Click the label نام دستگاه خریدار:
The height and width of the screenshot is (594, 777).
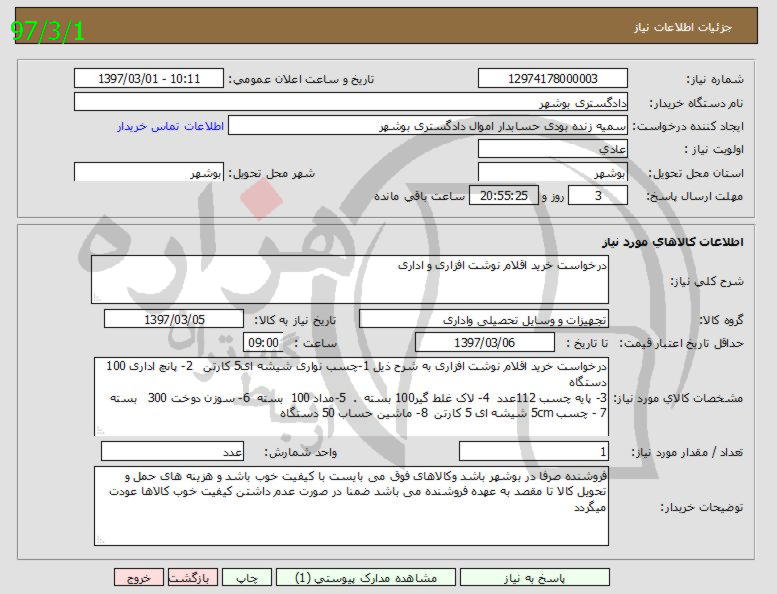coord(696,103)
